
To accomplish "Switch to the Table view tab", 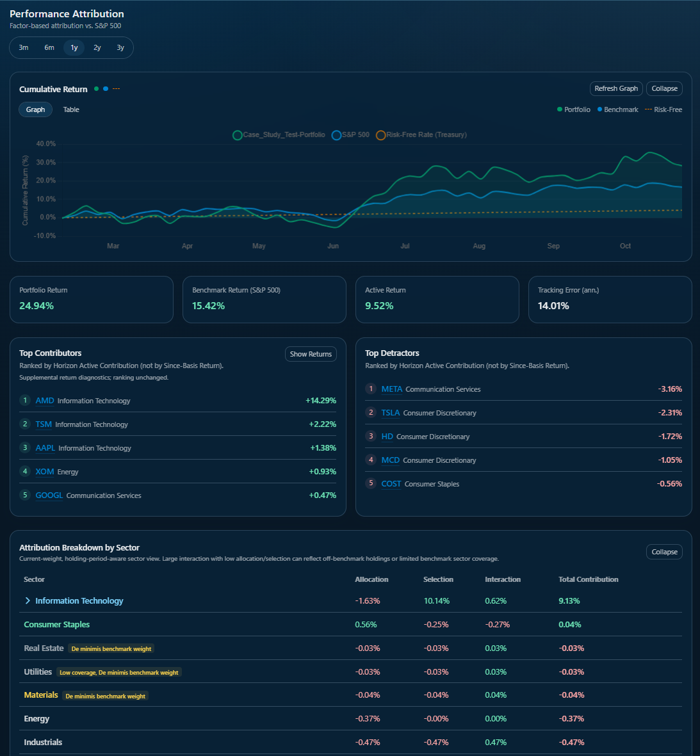I will coord(71,109).
